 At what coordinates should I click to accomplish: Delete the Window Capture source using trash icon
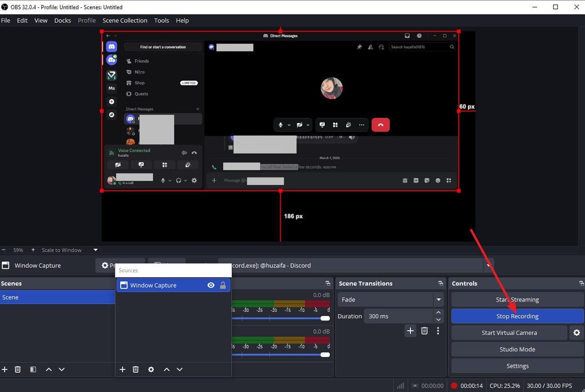(x=135, y=369)
